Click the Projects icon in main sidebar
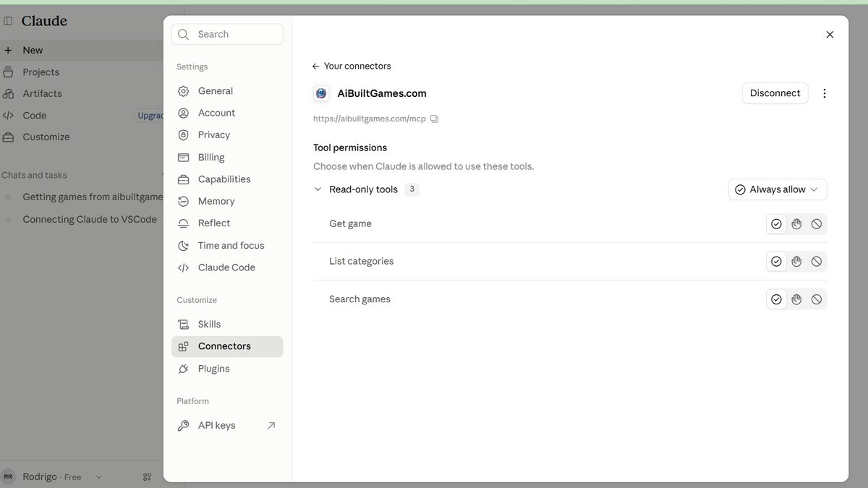The image size is (868, 488). coord(8,72)
